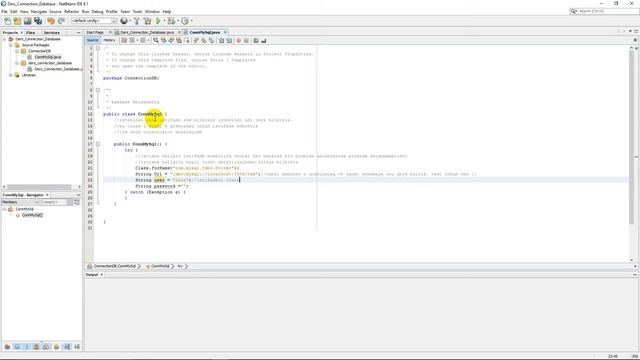Click the Comment icon in editor toolbar

coord(256,40)
